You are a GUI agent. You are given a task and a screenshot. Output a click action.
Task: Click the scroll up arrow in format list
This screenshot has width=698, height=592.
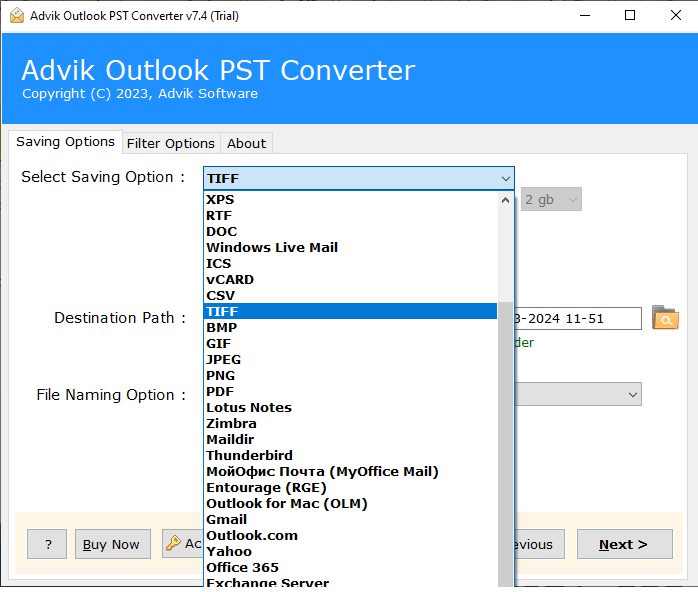click(x=505, y=200)
